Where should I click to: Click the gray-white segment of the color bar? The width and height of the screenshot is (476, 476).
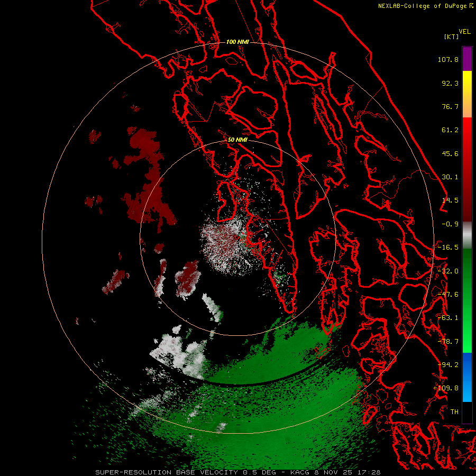coord(467,235)
